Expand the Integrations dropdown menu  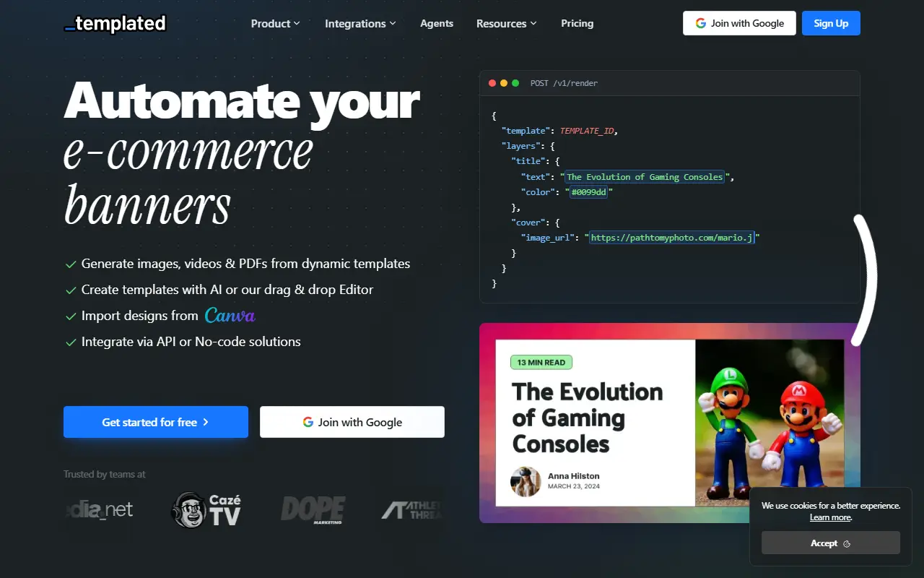coord(360,23)
